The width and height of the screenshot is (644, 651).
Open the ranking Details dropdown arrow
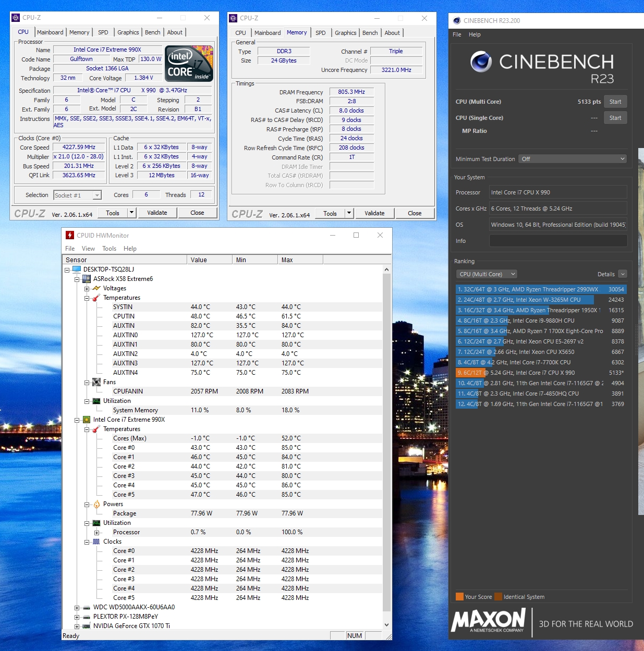tap(623, 274)
